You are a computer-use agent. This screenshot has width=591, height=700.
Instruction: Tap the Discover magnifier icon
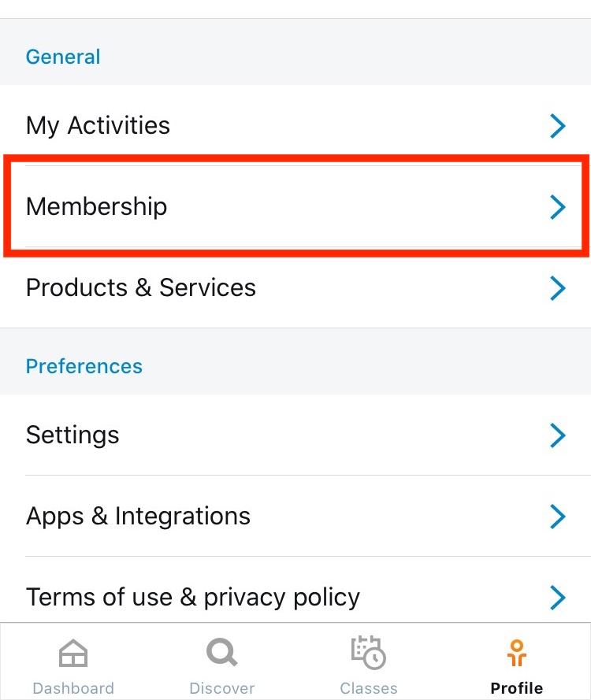pyautogui.click(x=221, y=654)
